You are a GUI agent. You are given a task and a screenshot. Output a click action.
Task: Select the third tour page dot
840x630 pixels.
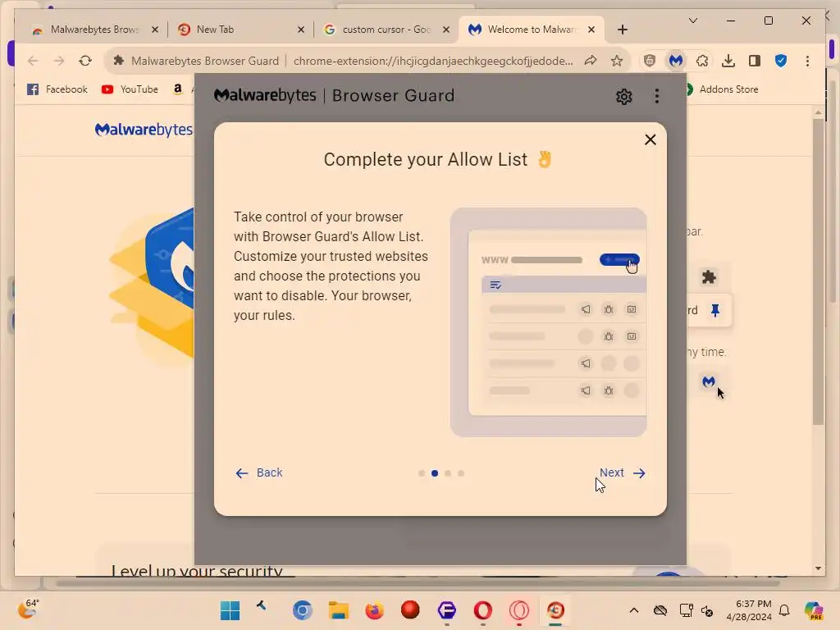click(448, 473)
